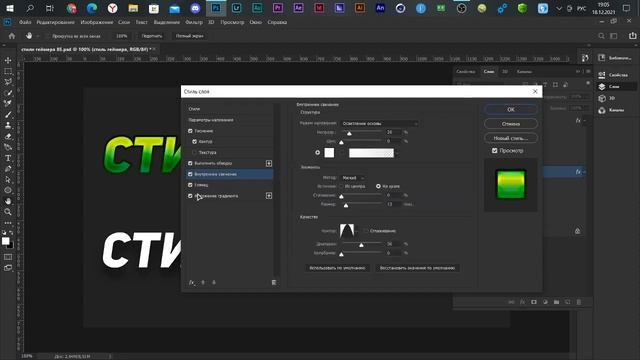Screen dimensions: 640x360
Task: Show hidden tray icons chevron in taskbar
Action: (559, 8)
